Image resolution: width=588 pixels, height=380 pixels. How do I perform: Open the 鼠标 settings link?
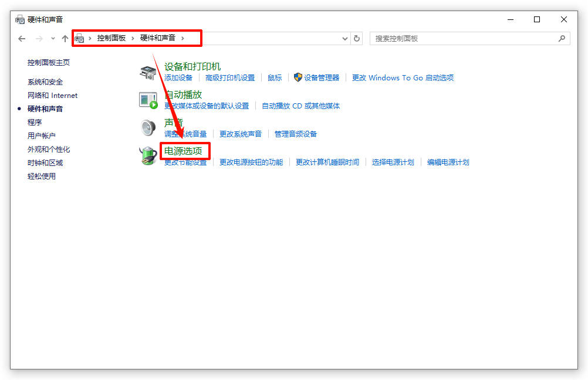point(274,77)
